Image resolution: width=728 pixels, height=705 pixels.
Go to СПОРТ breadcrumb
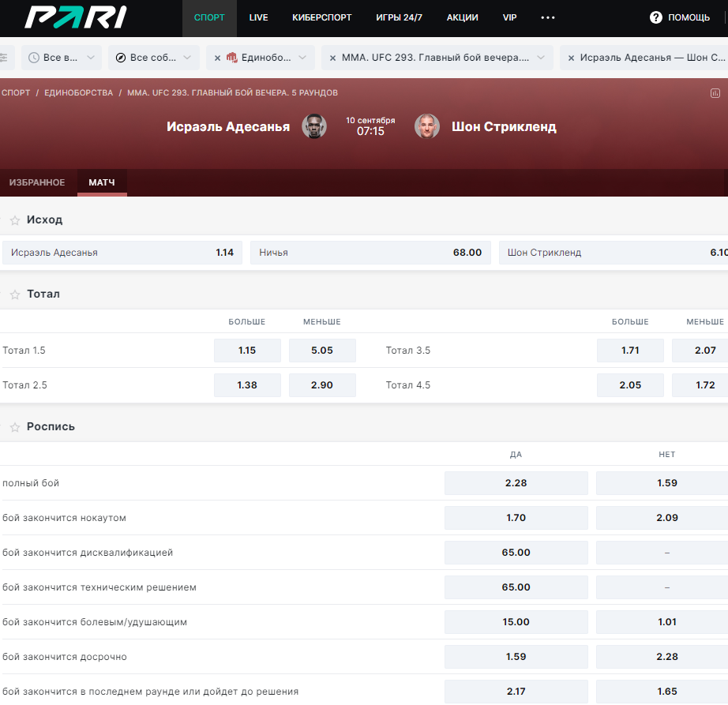coord(16,93)
